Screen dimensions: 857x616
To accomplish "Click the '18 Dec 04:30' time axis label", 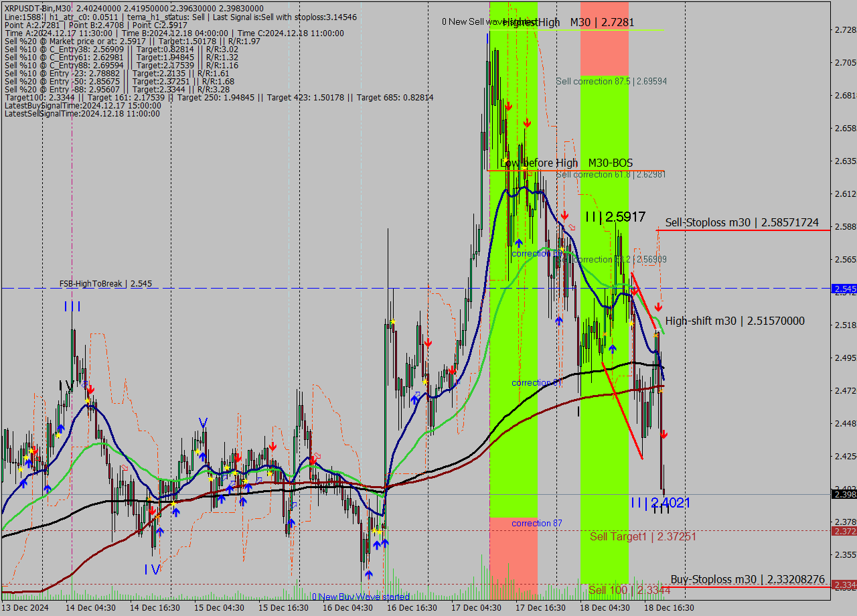I will pos(604,608).
